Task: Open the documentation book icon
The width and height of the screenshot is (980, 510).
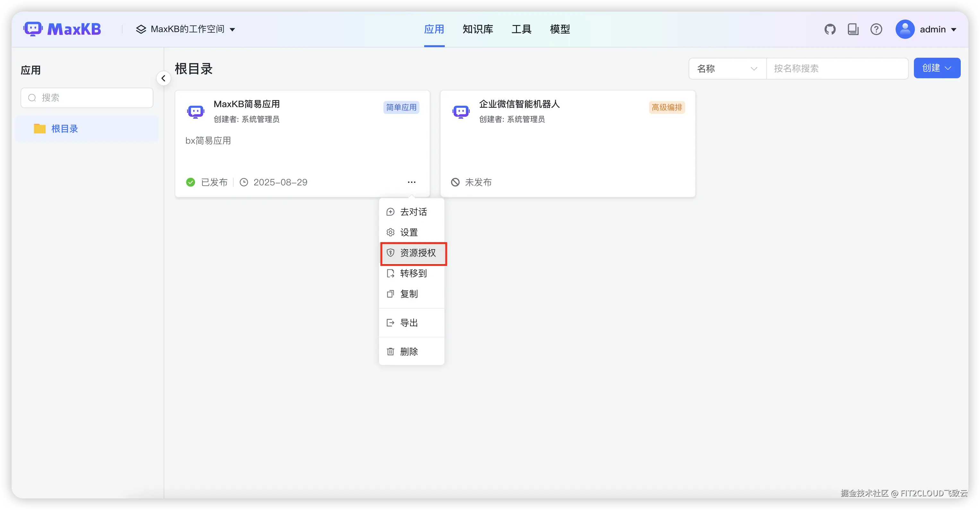Action: coord(853,29)
